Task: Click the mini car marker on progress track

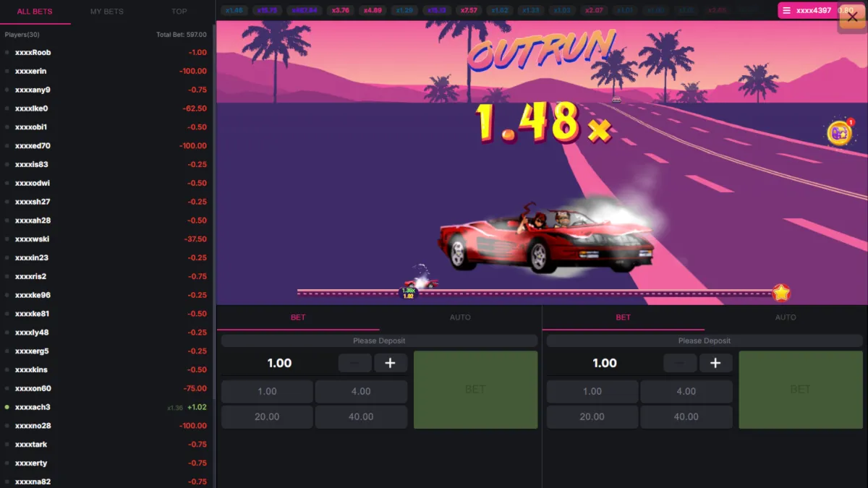Action: 420,281
